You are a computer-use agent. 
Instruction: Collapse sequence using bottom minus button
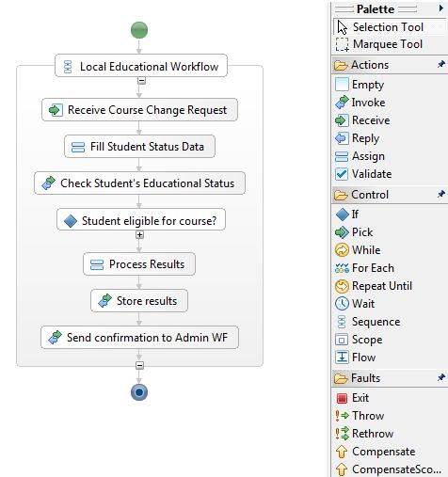coord(139,365)
